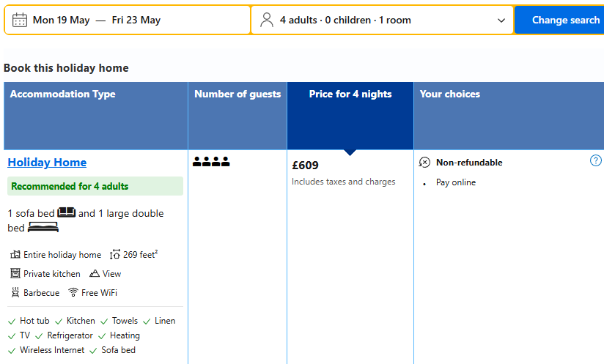Open the check-in date Mon 19 May
This screenshot has width=604, height=364.
coord(62,20)
